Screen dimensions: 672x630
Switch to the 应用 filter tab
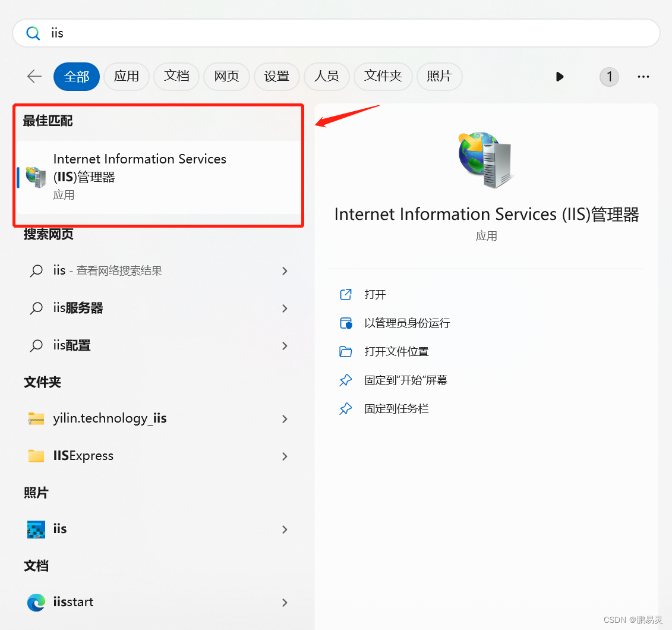(x=126, y=76)
